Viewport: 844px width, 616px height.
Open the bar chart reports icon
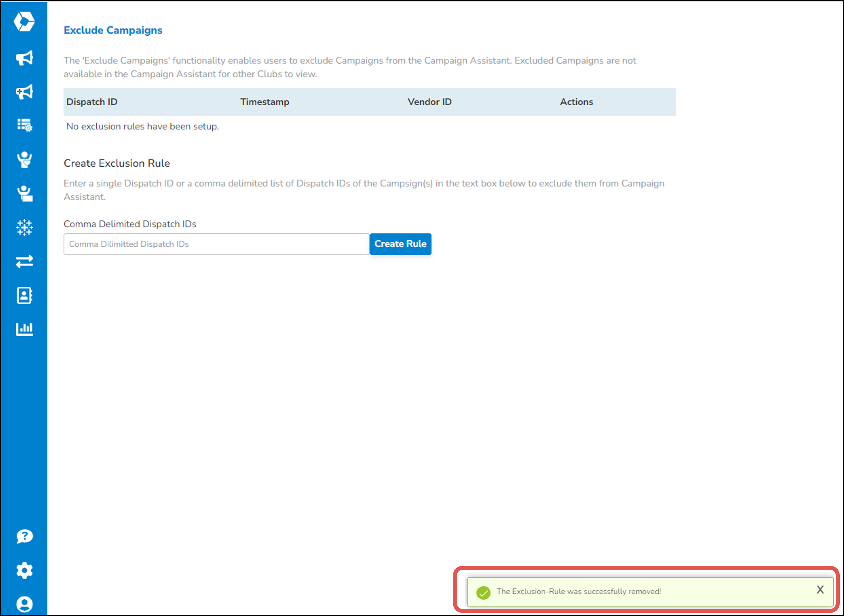(25, 329)
